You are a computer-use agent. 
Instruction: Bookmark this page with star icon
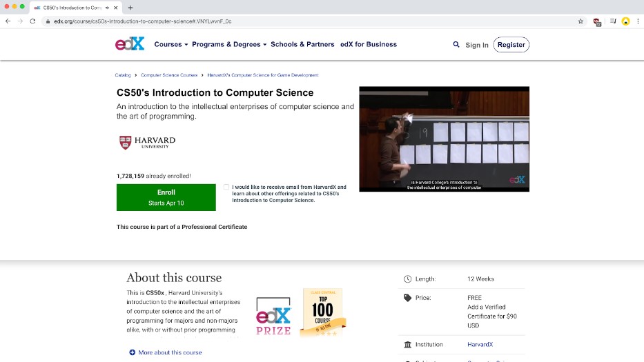coord(580,21)
